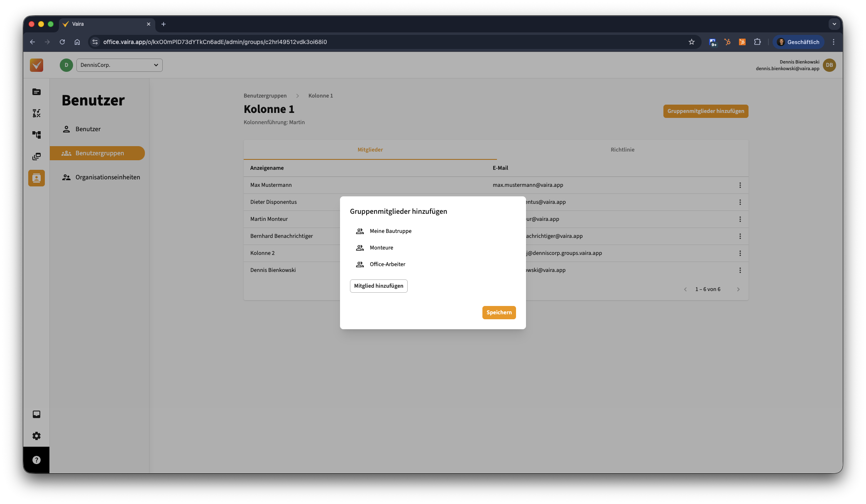866x504 pixels.
Task: Open the calculation symbols sidebar icon
Action: coord(37,113)
